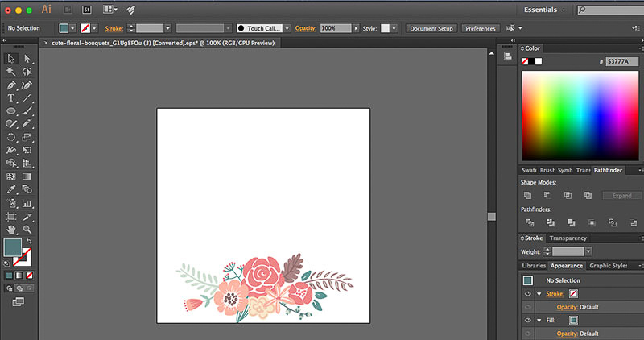Select the Type tool
The image size is (644, 340).
pos(11,98)
